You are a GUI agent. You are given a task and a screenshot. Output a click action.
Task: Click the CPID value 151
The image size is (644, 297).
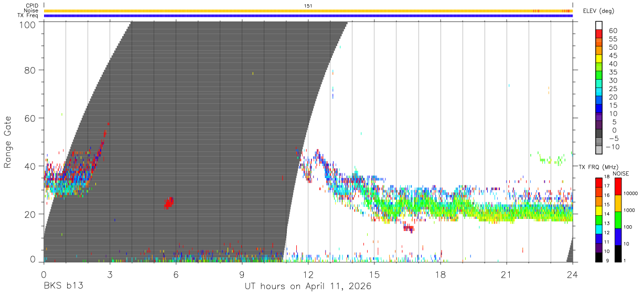[308, 6]
